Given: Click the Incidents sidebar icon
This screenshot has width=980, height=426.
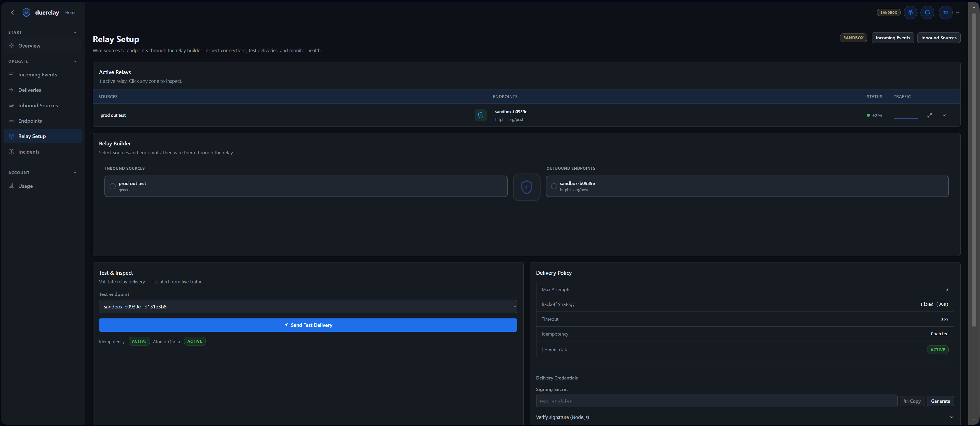Looking at the screenshot, I should [11, 152].
